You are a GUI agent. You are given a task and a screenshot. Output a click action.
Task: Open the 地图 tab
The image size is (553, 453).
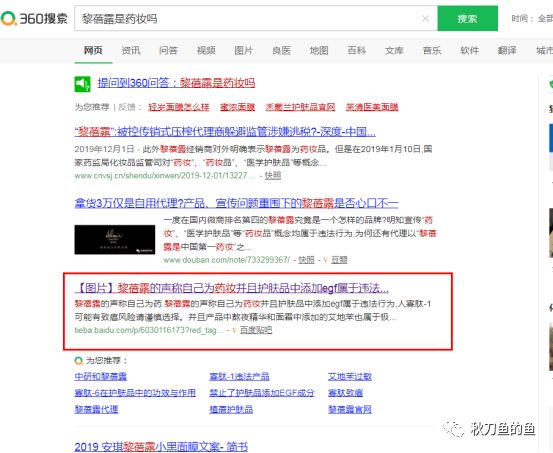click(319, 50)
